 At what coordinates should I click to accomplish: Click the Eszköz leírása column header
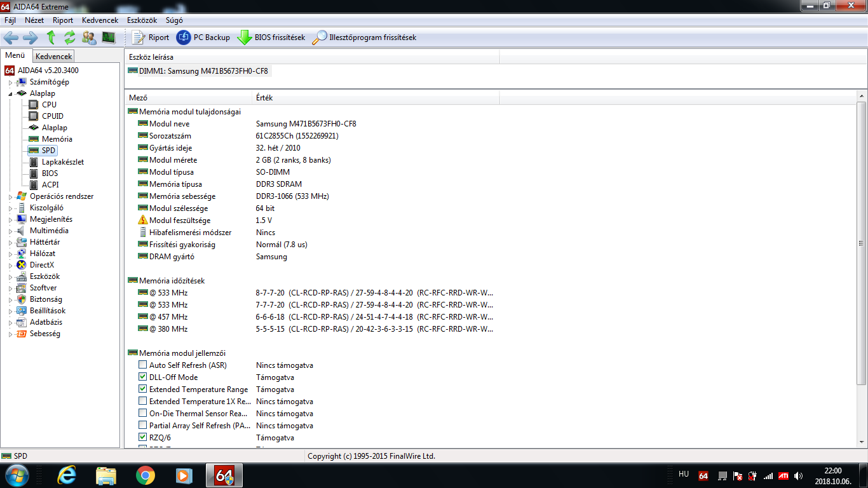tap(312, 57)
